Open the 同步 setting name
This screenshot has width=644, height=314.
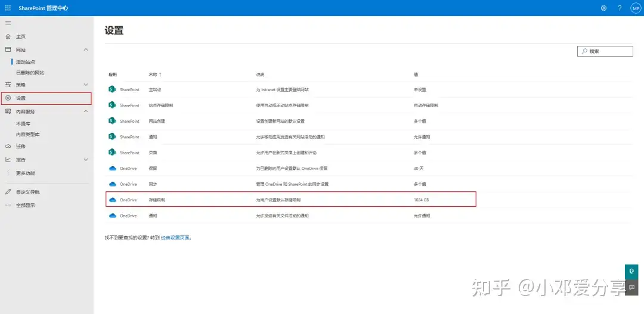153,184
